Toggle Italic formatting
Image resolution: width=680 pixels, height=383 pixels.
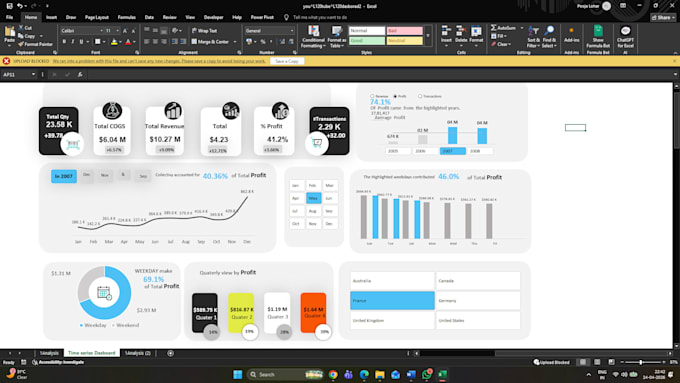click(72, 42)
